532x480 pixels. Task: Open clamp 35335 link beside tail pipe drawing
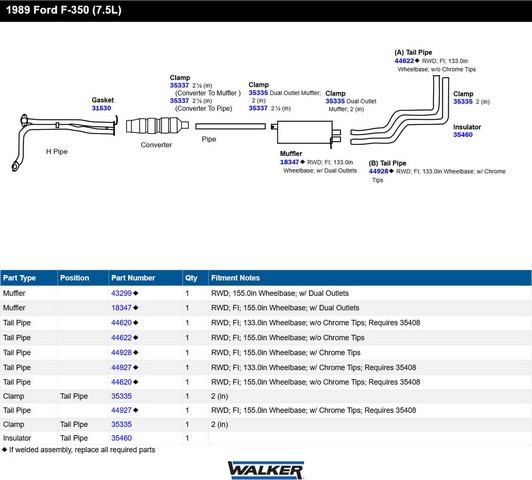pos(463,101)
